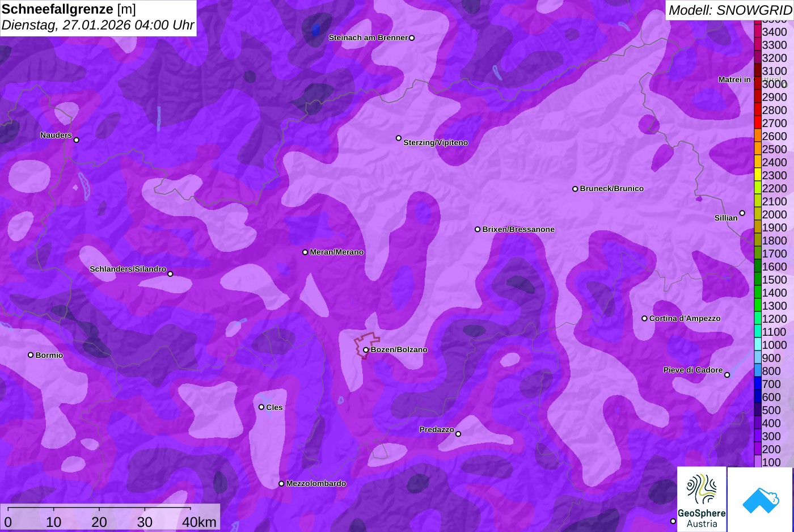
Task: Click the 20 tick on scale bar
Action: 99,522
